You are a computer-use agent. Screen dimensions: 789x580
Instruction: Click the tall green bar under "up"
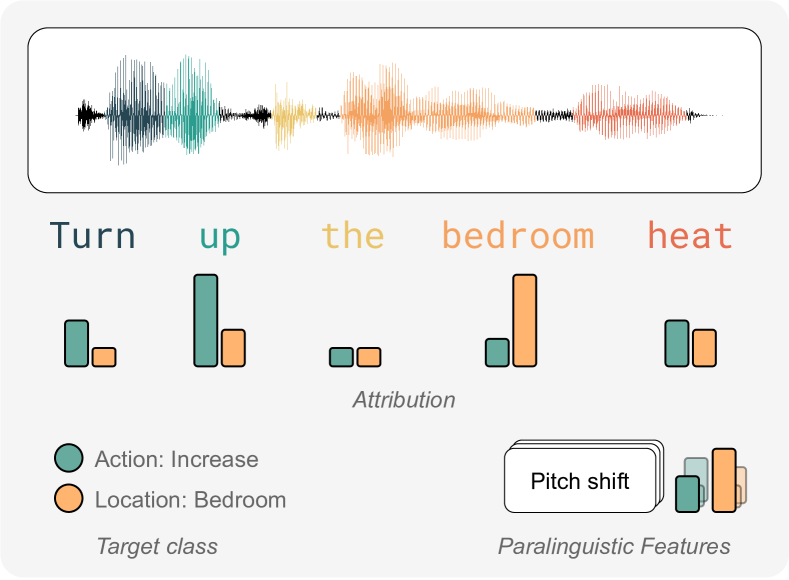click(x=206, y=320)
